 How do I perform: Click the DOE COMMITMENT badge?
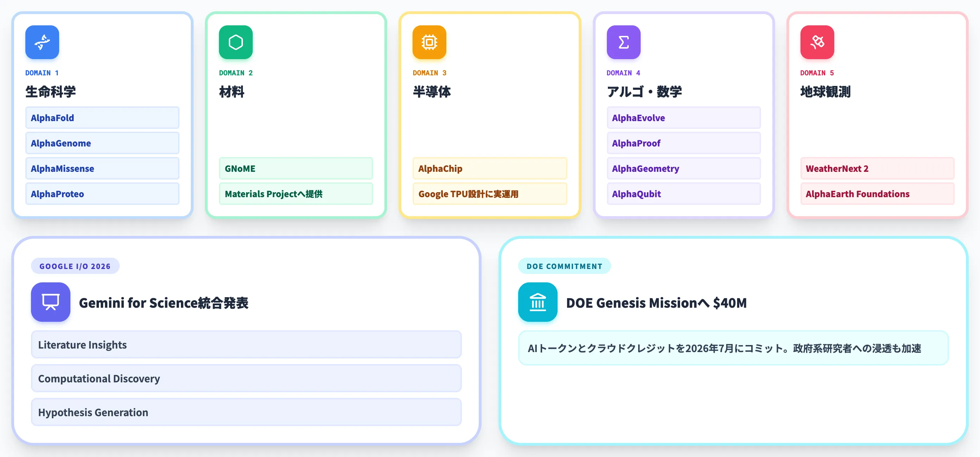click(x=565, y=266)
